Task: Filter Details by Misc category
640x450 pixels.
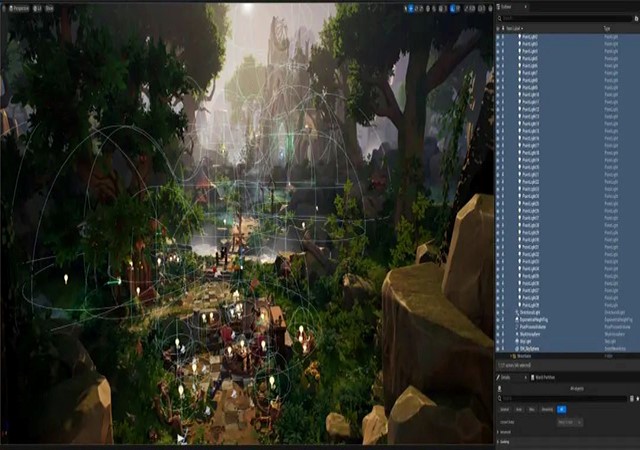Action: 531,410
